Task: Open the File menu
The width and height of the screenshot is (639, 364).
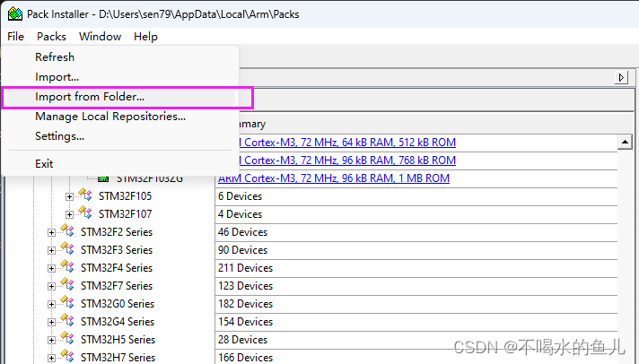Action: [x=16, y=37]
